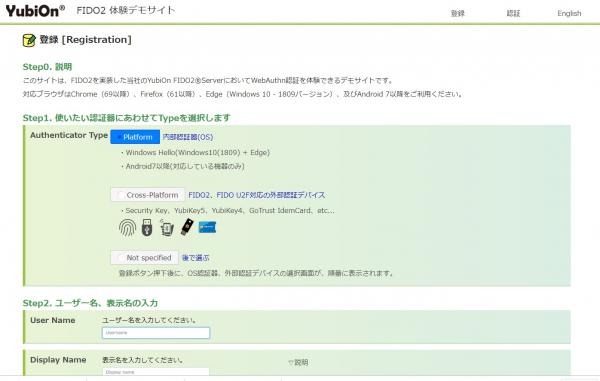Click the blue ID card icon

click(207, 227)
